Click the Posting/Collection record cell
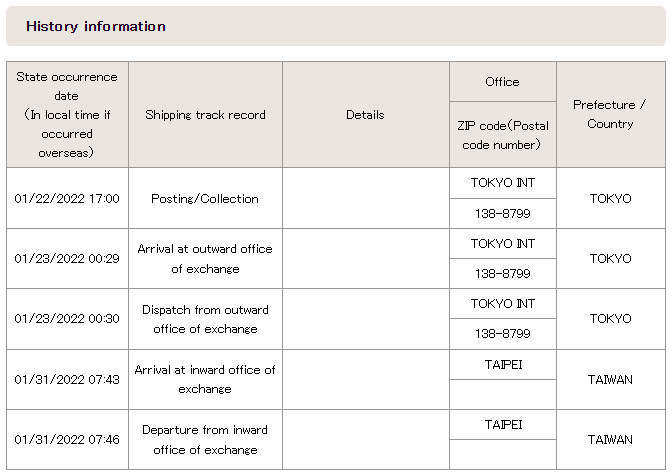The height and width of the screenshot is (476, 672). coord(205,198)
